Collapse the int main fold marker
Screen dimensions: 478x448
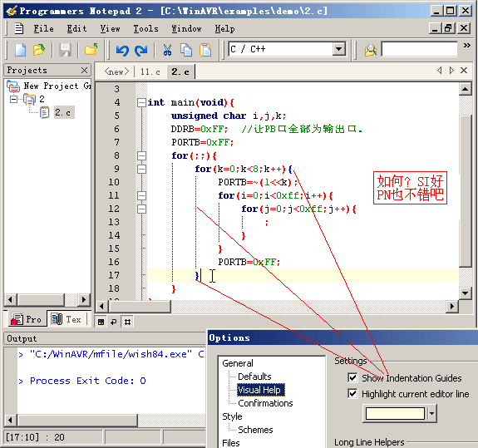click(141, 102)
